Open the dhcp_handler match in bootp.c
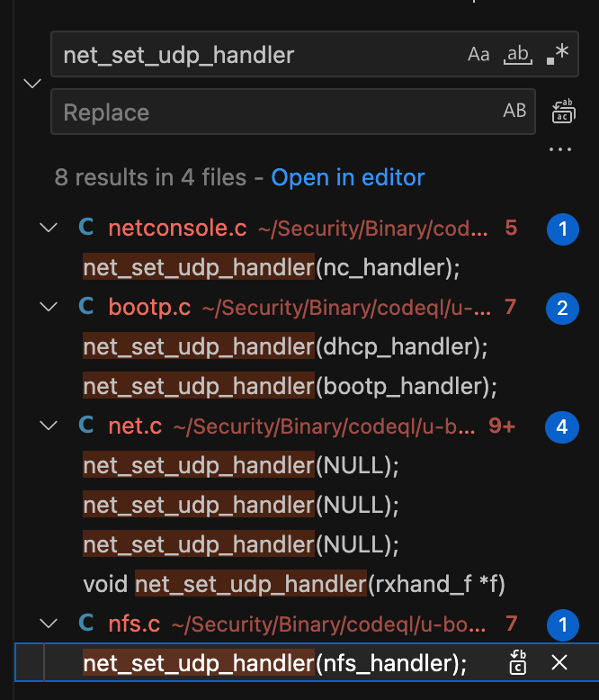 tap(286, 347)
